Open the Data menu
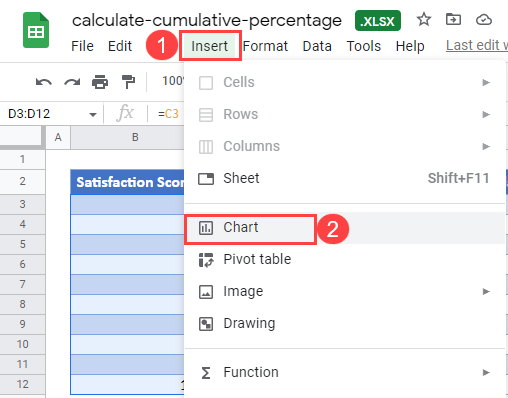 (x=317, y=46)
